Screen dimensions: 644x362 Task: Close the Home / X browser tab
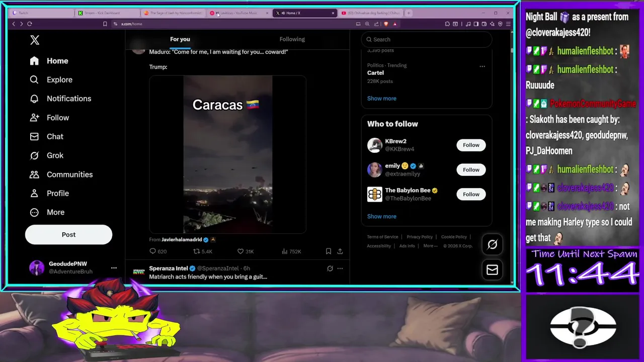333,13
